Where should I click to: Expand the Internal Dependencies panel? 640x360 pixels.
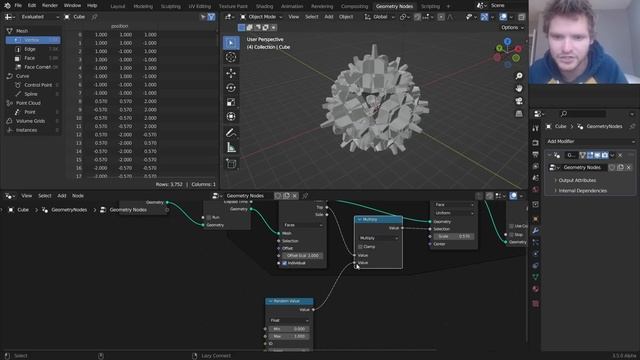point(582,191)
